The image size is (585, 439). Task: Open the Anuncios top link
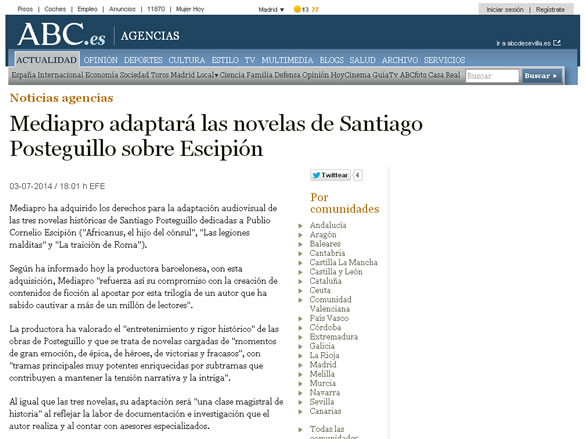click(x=122, y=9)
